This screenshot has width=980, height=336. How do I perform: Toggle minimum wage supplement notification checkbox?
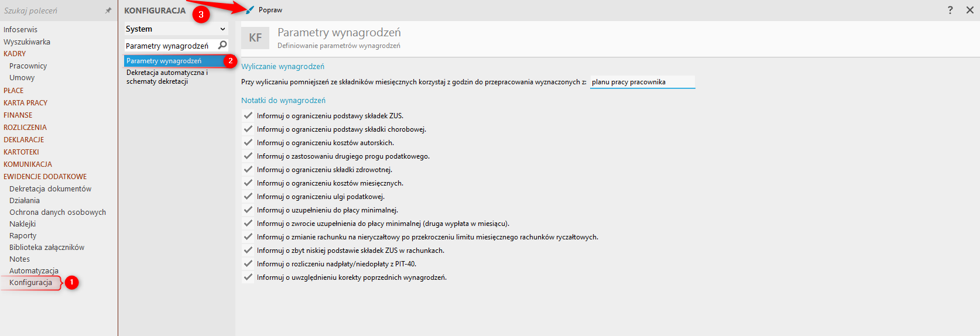[248, 210]
